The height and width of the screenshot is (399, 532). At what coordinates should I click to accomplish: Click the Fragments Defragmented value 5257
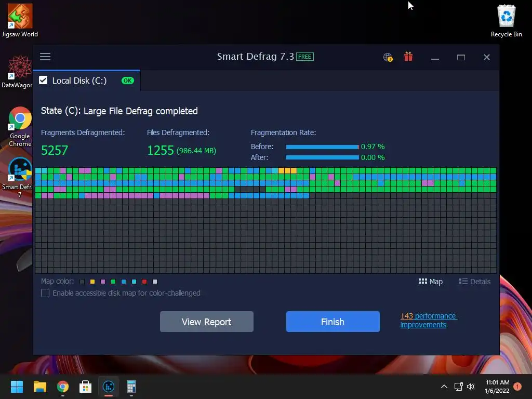(55, 150)
